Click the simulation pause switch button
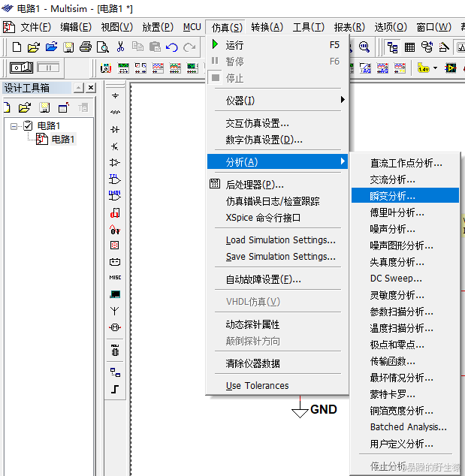This screenshot has width=465, height=476. tap(48, 68)
